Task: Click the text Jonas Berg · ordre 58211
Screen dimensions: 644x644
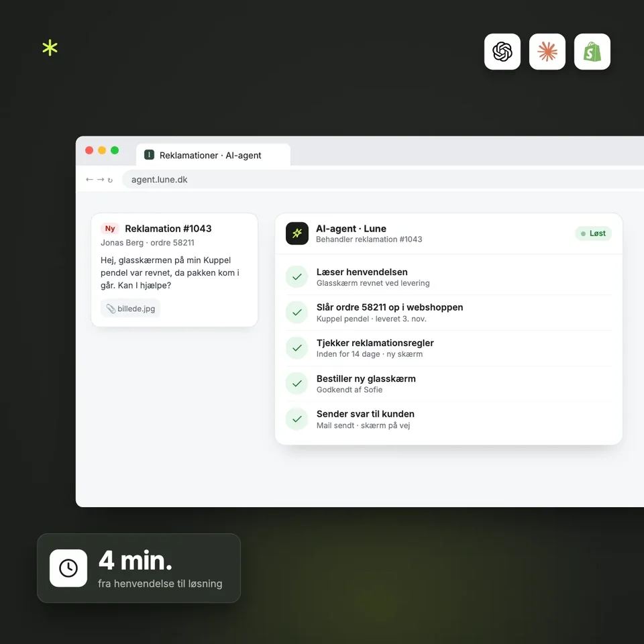Action: 148,243
